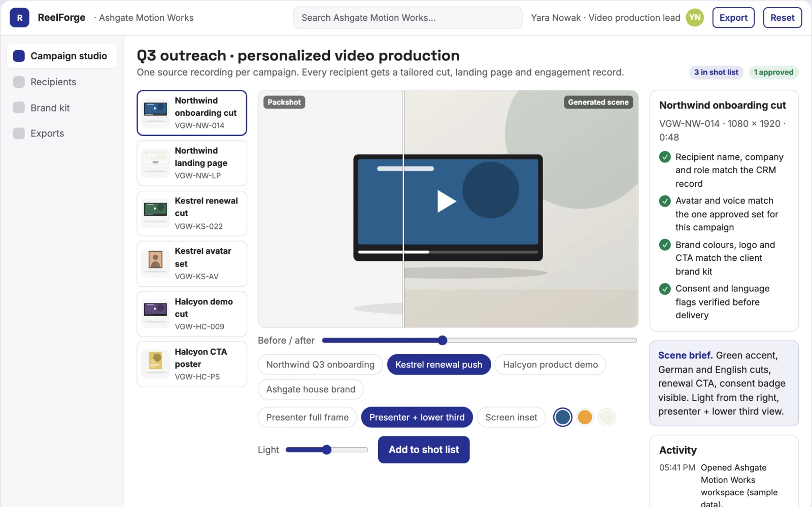Click the Export button

point(733,18)
